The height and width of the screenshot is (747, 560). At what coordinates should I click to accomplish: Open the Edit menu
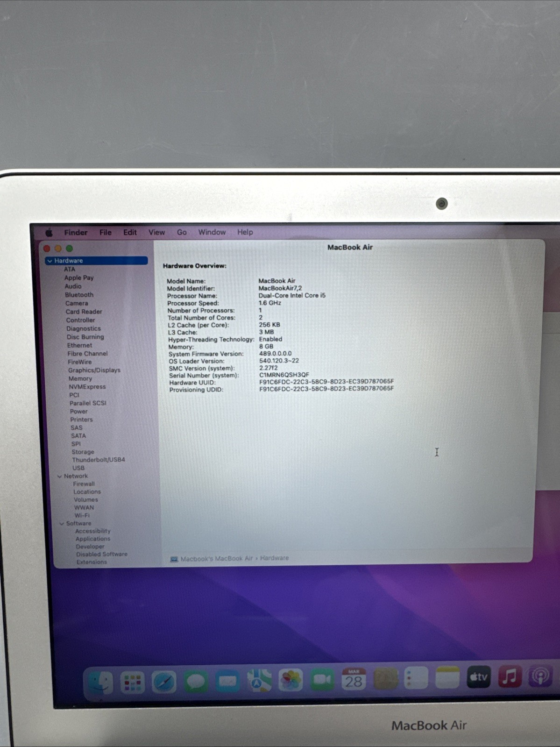130,232
